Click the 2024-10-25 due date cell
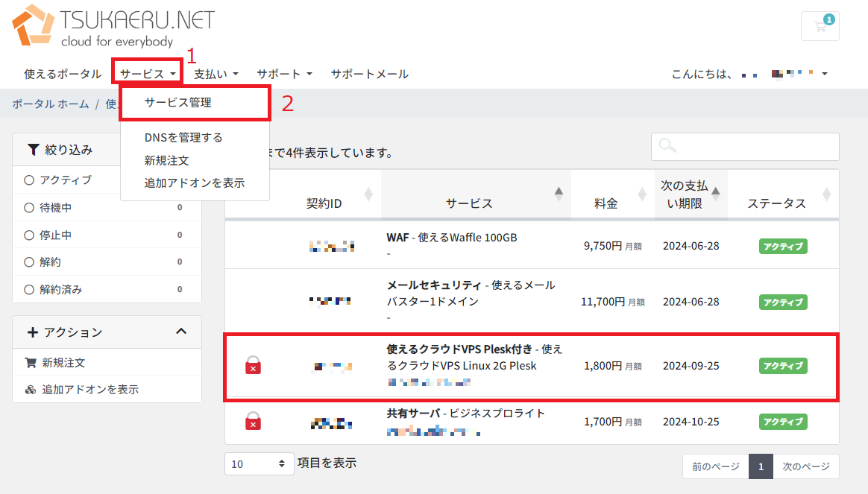Screen dimensions: 868x494 coord(691,422)
